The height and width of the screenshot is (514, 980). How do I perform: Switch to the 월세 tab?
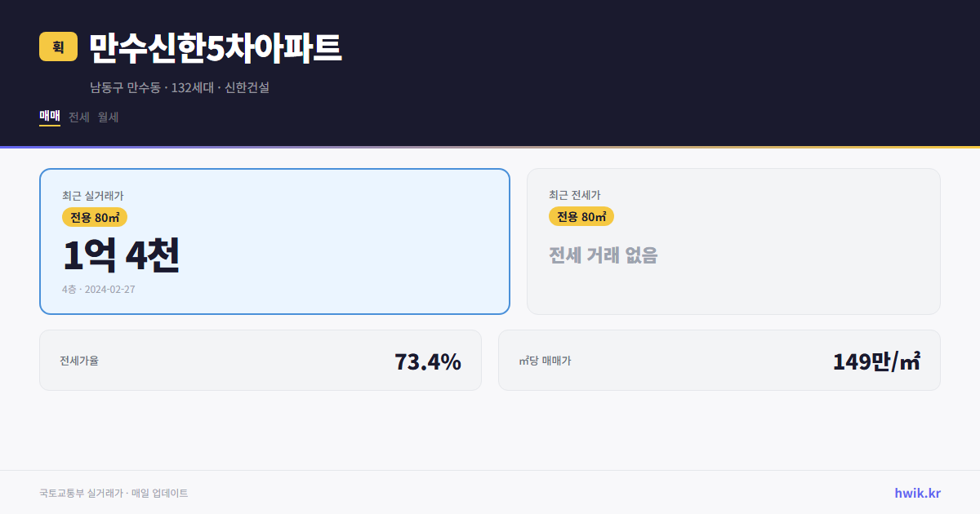point(107,117)
